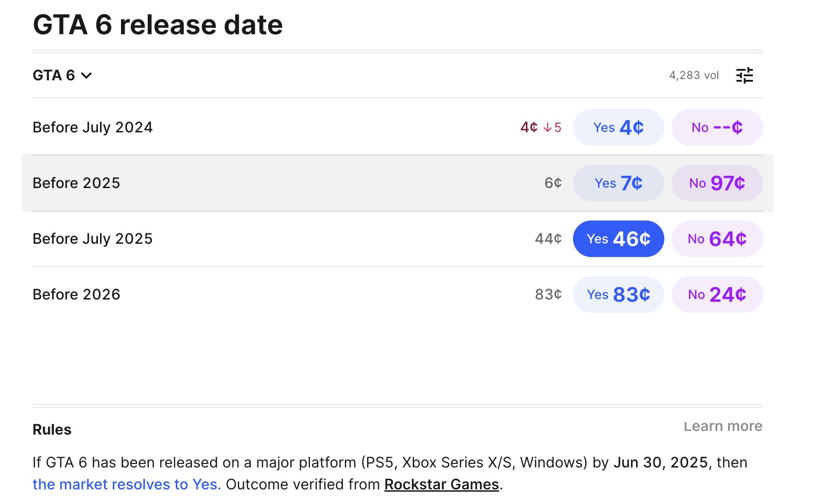This screenshot has height=504, width=820.
Task: Select the Before July 2025 row label
Action: coord(93,239)
